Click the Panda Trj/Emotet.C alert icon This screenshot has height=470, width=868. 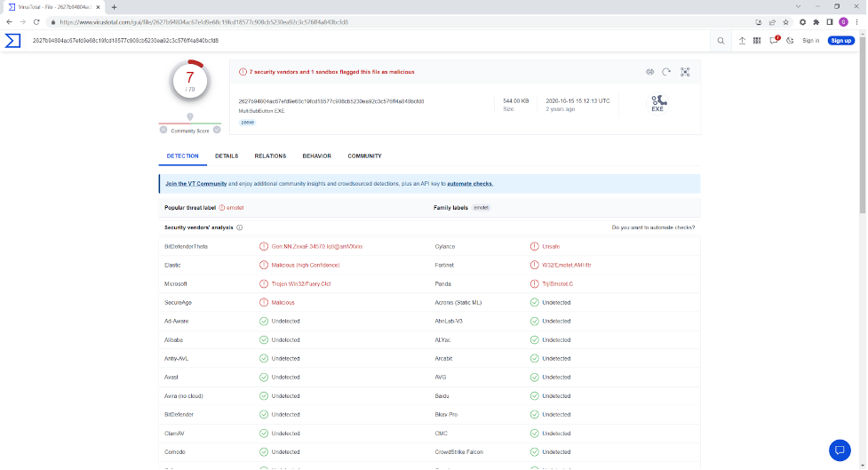pyautogui.click(x=534, y=284)
